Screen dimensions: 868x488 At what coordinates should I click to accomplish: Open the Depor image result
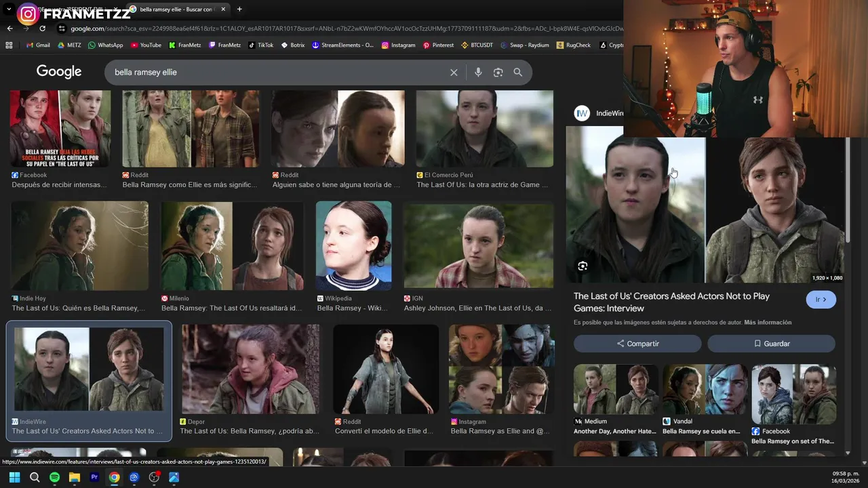(x=250, y=369)
